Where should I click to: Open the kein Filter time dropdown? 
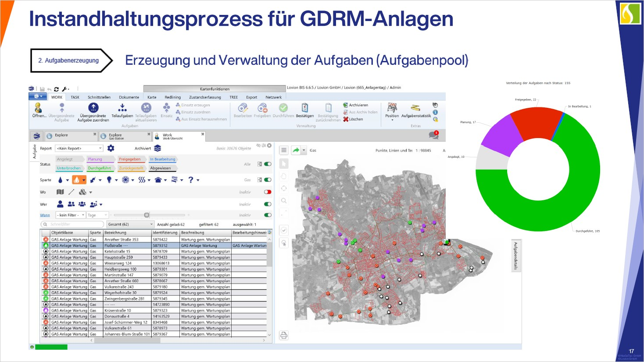point(70,215)
